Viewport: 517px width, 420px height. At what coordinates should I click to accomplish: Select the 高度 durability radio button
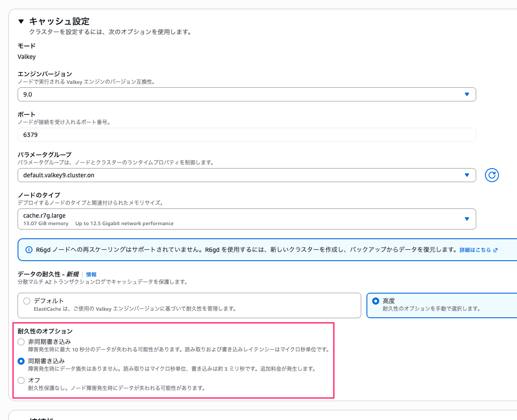pos(376,301)
